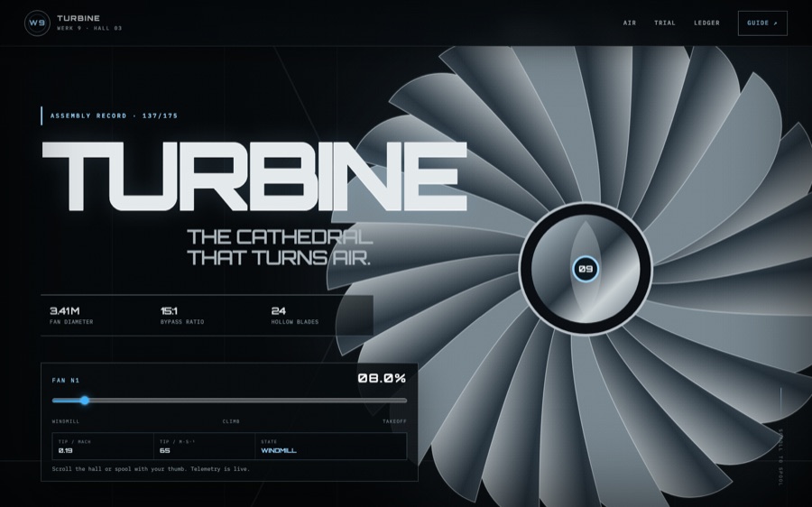Open the AIR navigation item

[629, 23]
